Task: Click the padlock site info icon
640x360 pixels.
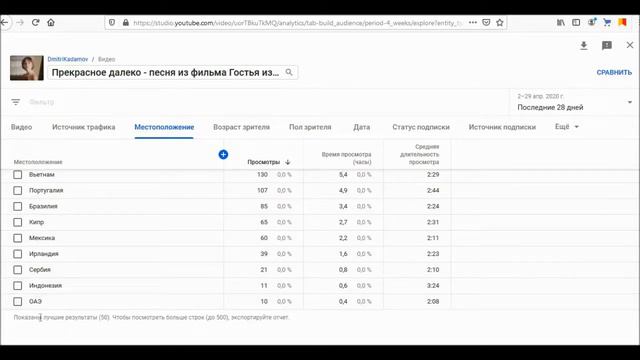Action: [125, 22]
